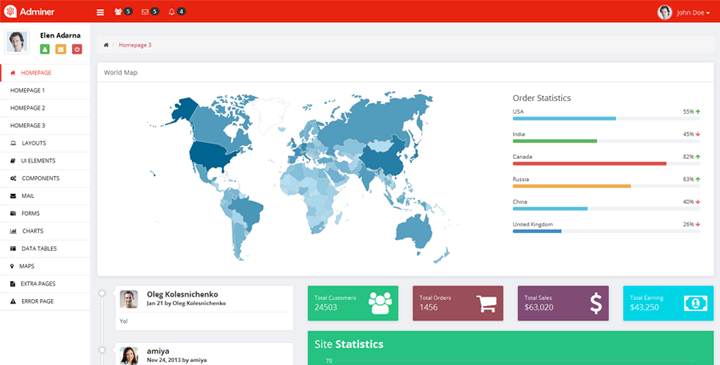Open ERROR PAGE in the sidebar
720x365 pixels.
(45, 301)
